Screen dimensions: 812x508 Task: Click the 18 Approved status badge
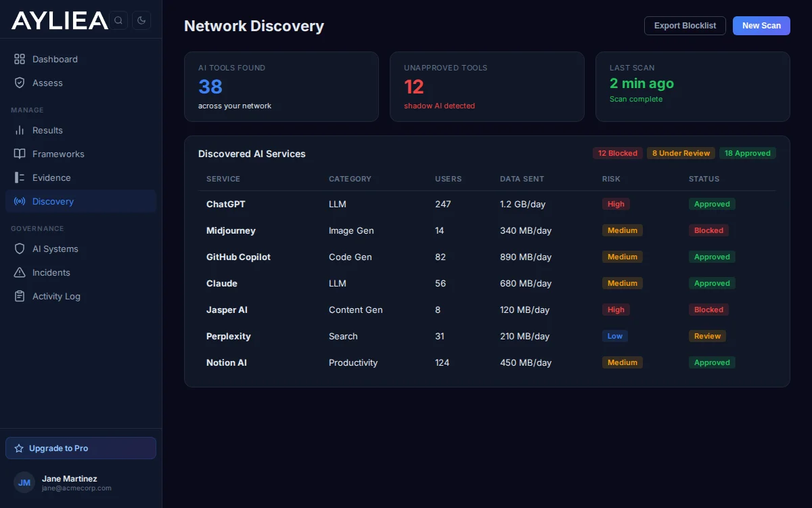(748, 153)
